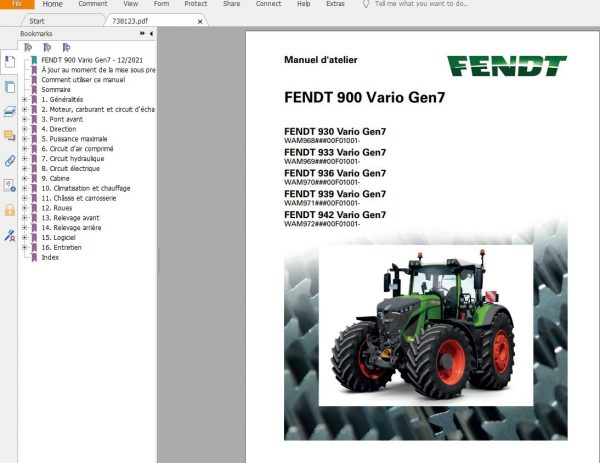
Task: Open bookmark 'À jour au moment de la mise sous pre'
Action: [98, 70]
